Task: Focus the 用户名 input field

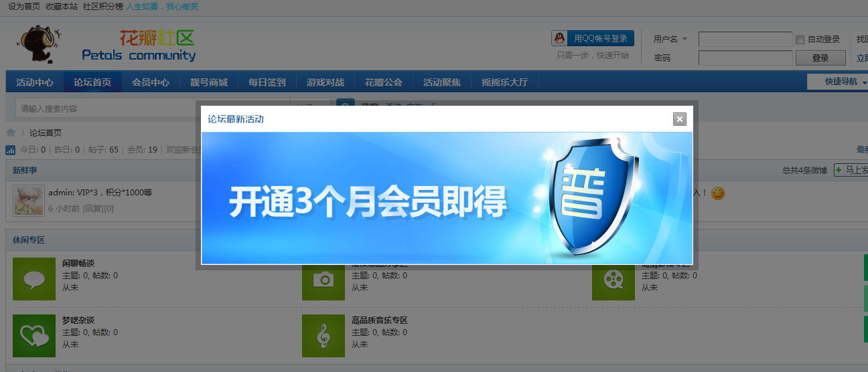Action: [745, 39]
